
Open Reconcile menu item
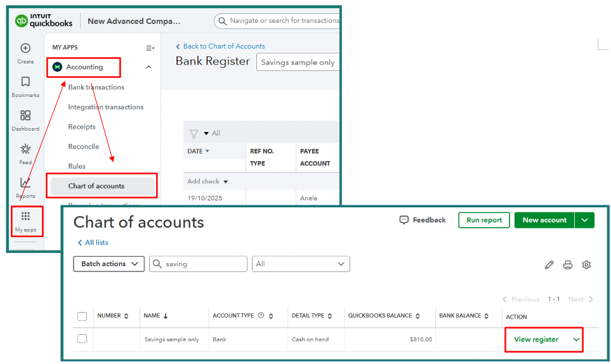pos(84,146)
